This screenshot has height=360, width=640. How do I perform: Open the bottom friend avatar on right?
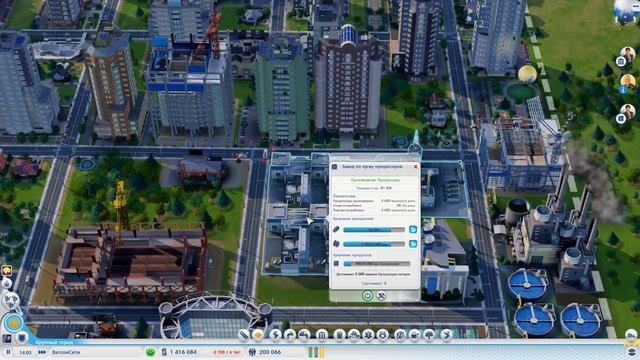pos(628,111)
